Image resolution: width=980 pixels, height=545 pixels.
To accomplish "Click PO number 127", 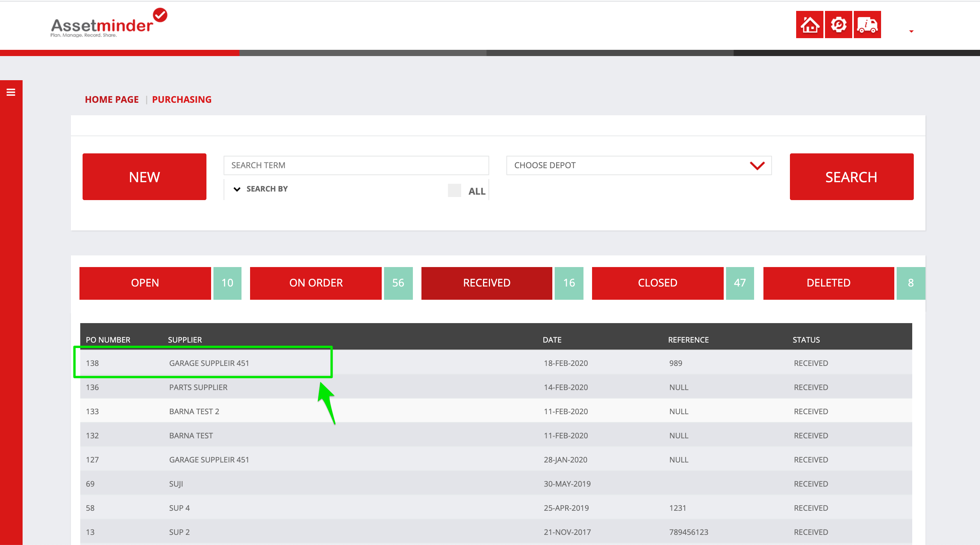I will tap(92, 460).
